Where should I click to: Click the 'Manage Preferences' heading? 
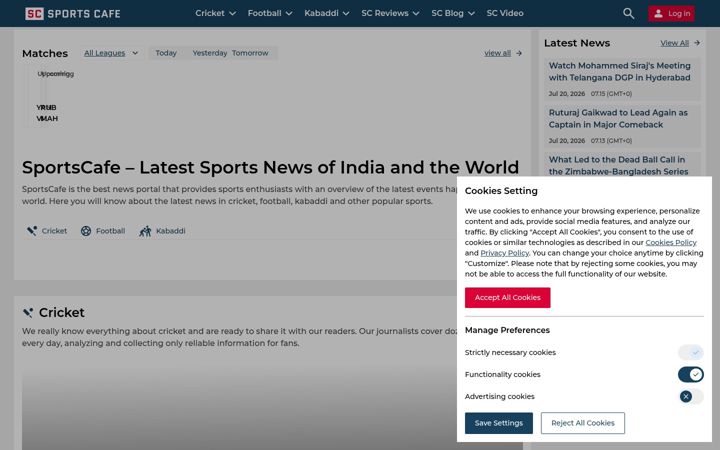click(x=507, y=330)
